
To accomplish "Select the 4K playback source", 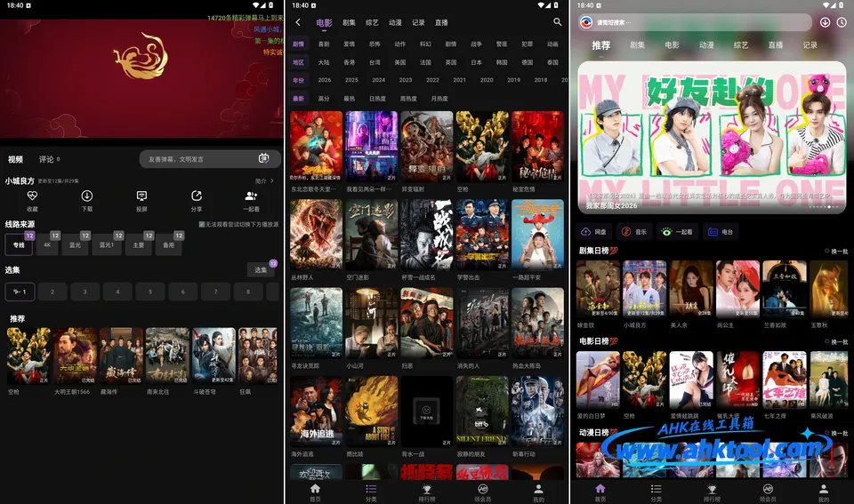I will point(47,245).
